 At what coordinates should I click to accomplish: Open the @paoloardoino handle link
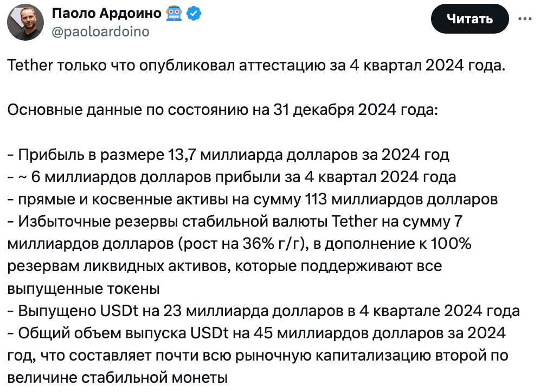(100, 31)
